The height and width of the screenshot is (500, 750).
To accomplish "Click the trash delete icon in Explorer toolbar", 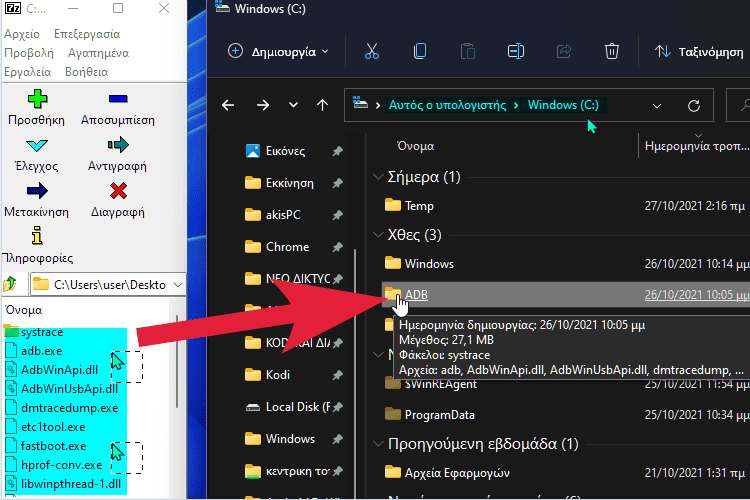I will [612, 51].
